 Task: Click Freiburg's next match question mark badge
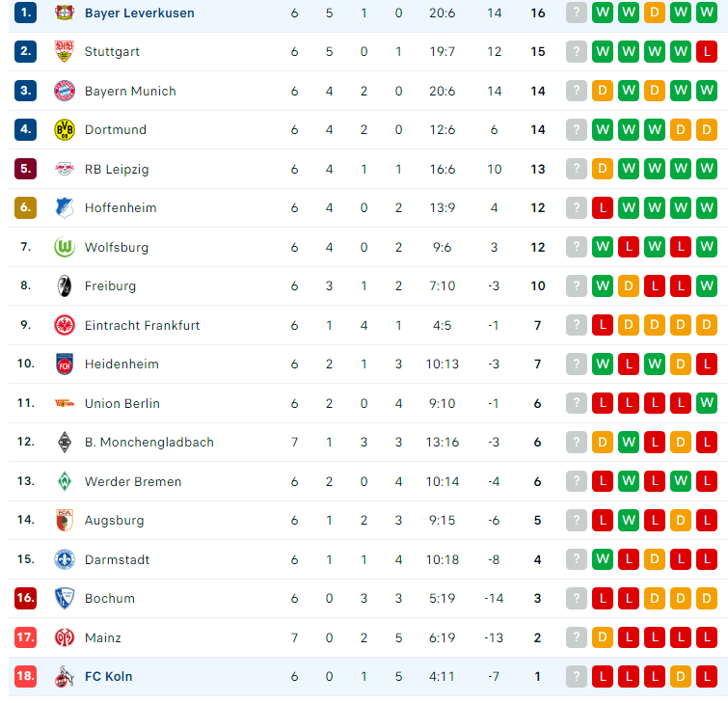click(x=577, y=285)
